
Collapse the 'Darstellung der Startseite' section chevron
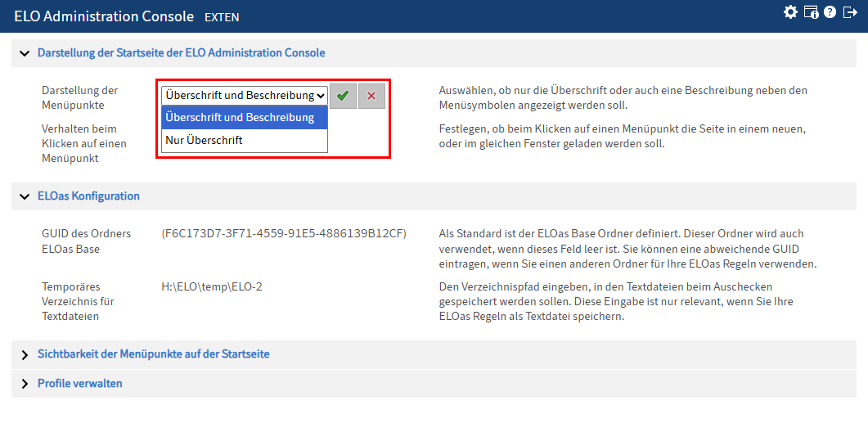click(x=24, y=54)
